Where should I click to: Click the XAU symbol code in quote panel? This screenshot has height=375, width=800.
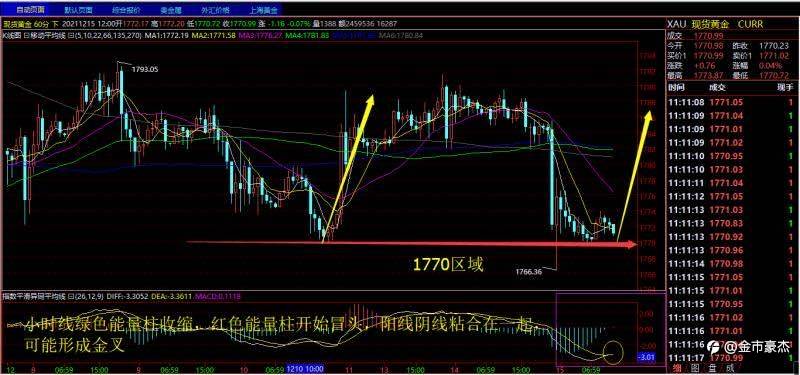(677, 24)
